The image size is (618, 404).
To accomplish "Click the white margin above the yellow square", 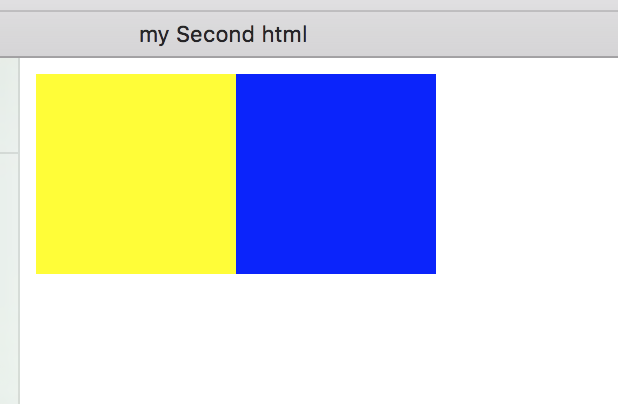I will pos(136,66).
